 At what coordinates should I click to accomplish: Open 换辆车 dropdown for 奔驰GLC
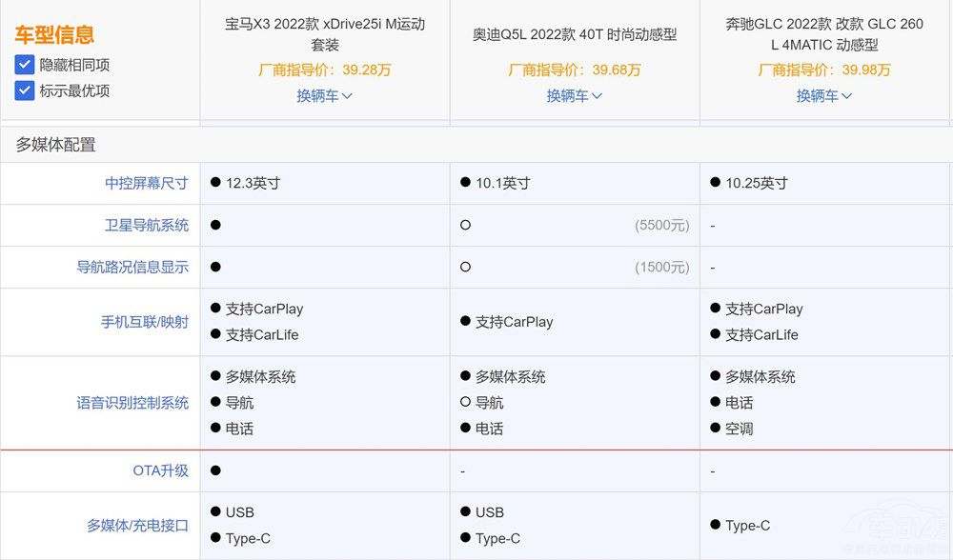click(824, 95)
